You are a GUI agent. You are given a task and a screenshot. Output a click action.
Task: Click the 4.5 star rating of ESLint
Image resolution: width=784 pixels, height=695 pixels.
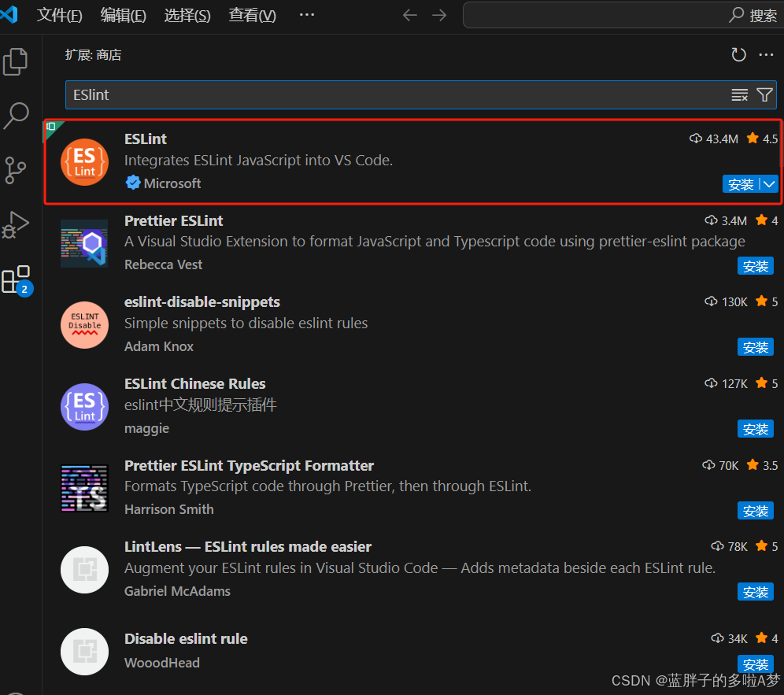(763, 139)
